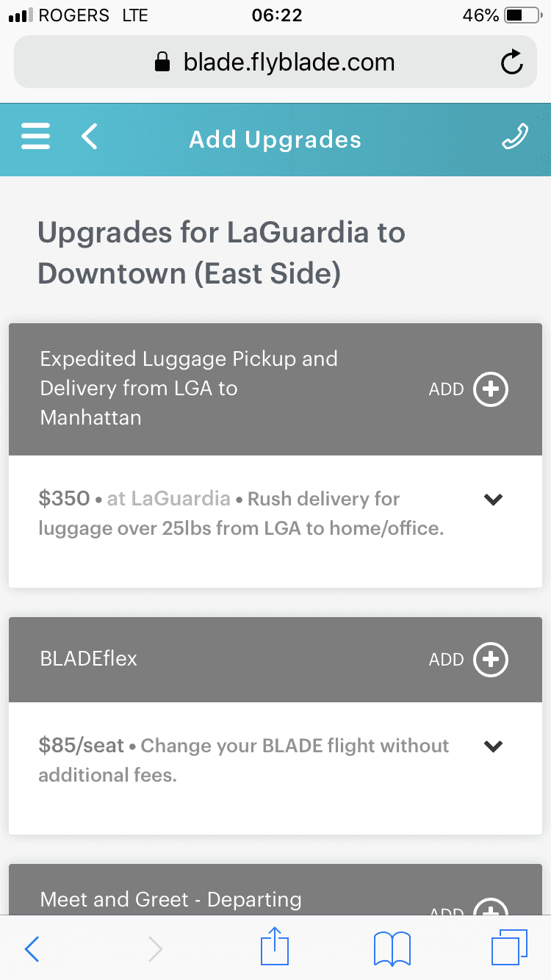
Task: Open the Safari share sheet
Action: (x=275, y=949)
